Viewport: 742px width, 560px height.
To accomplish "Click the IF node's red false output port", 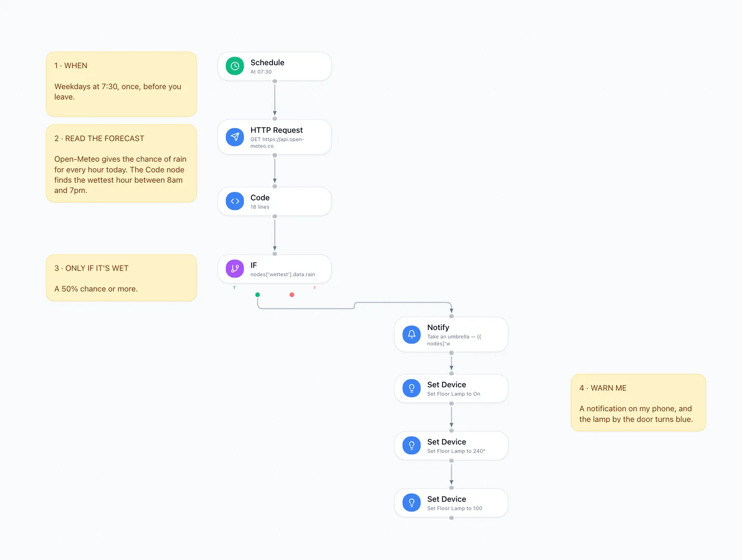I will tap(292, 295).
